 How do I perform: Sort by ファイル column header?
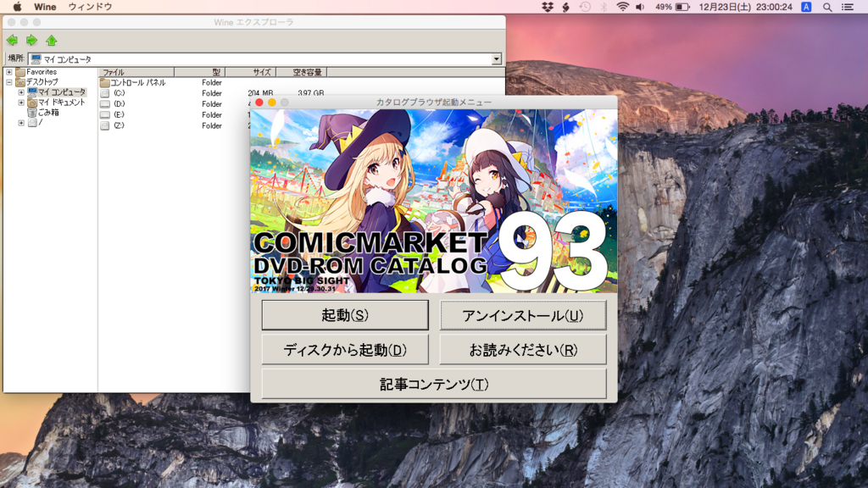point(136,72)
